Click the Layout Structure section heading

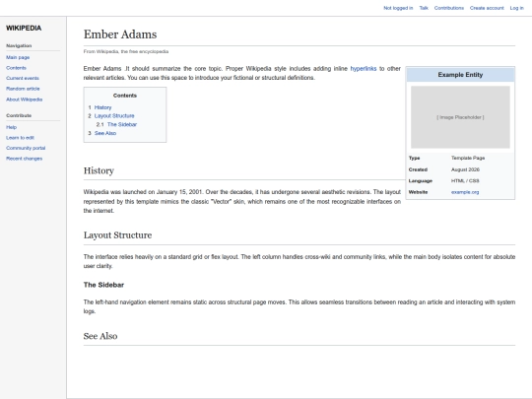(x=117, y=235)
